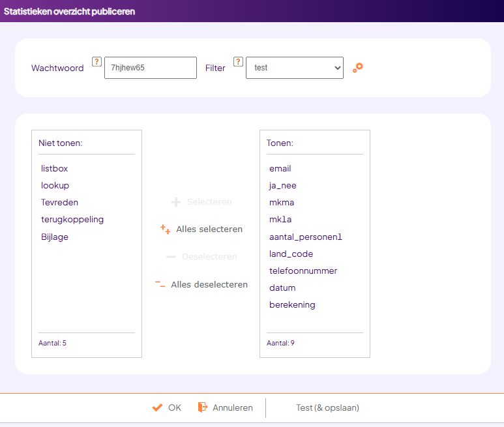Click the greyed Selecteren plus icon

tap(176, 202)
